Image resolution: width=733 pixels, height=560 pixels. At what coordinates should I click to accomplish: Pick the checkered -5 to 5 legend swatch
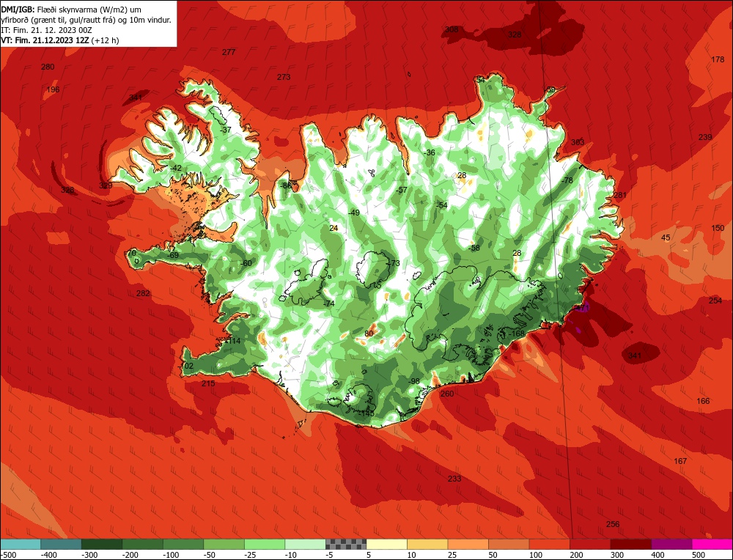346,544
